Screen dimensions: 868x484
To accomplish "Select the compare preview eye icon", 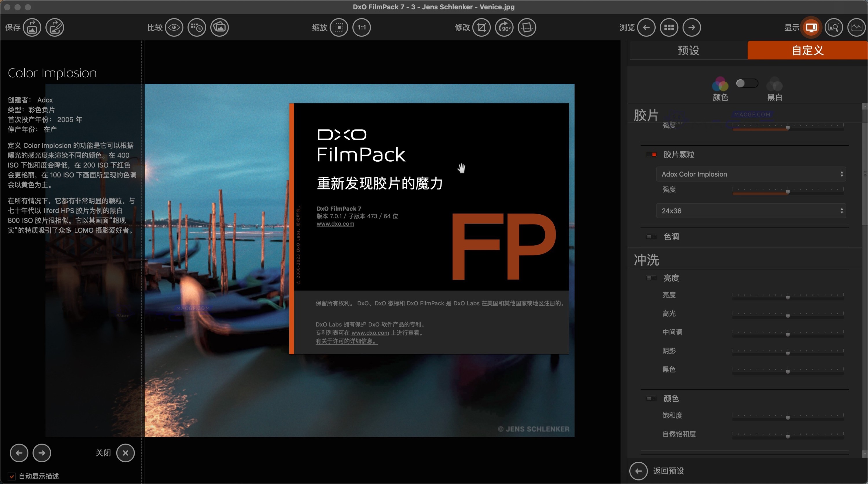I will (x=174, y=27).
